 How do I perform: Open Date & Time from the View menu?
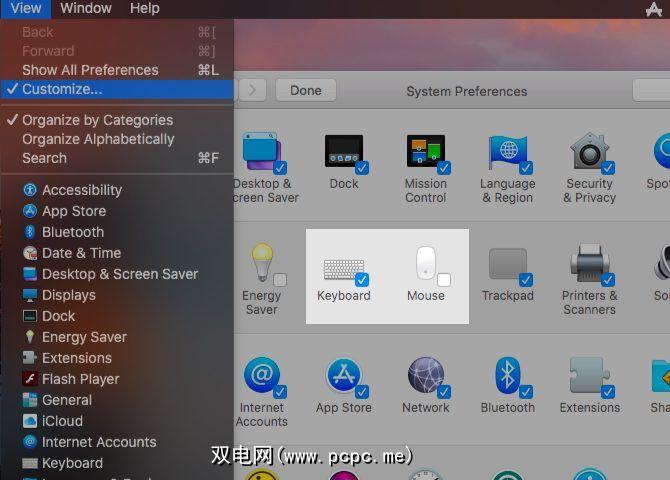click(117, 253)
